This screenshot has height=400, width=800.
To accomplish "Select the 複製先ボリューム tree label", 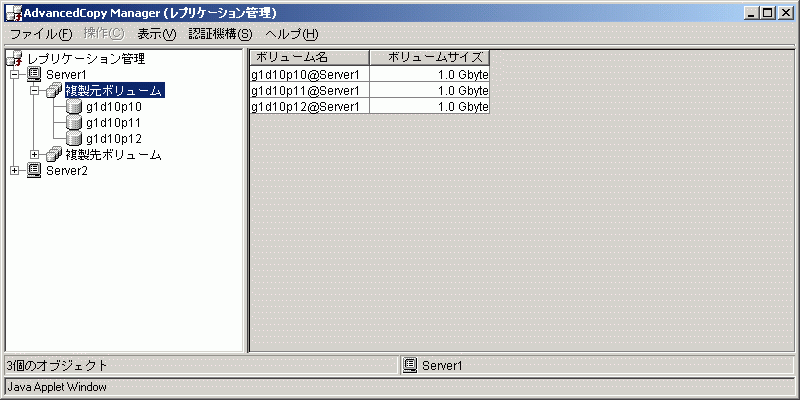I will click(x=114, y=155).
